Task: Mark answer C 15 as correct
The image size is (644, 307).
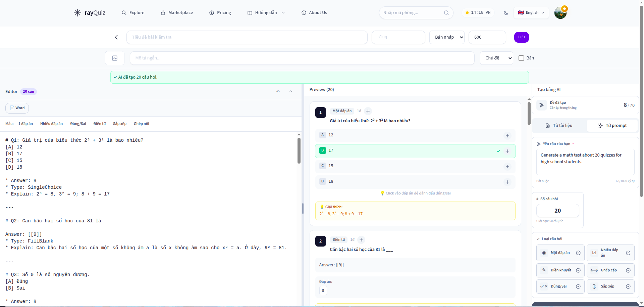Action: 415,167
